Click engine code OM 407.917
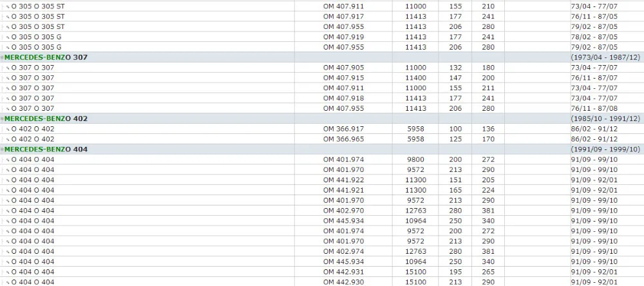The height and width of the screenshot is (286, 644). click(343, 17)
